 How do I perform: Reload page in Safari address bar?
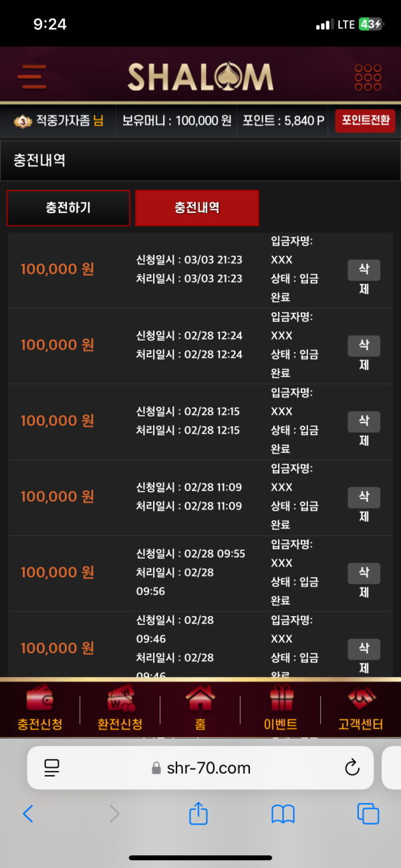click(352, 768)
